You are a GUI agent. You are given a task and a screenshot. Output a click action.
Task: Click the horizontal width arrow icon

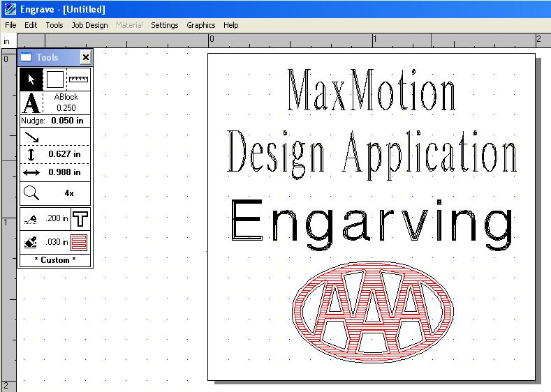(31, 172)
